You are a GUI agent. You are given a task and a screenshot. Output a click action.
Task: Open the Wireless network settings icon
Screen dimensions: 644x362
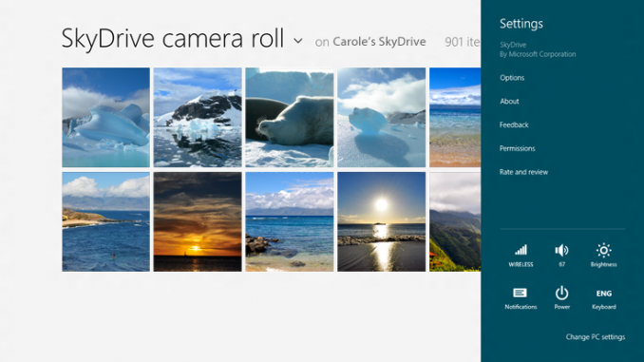pyautogui.click(x=521, y=256)
